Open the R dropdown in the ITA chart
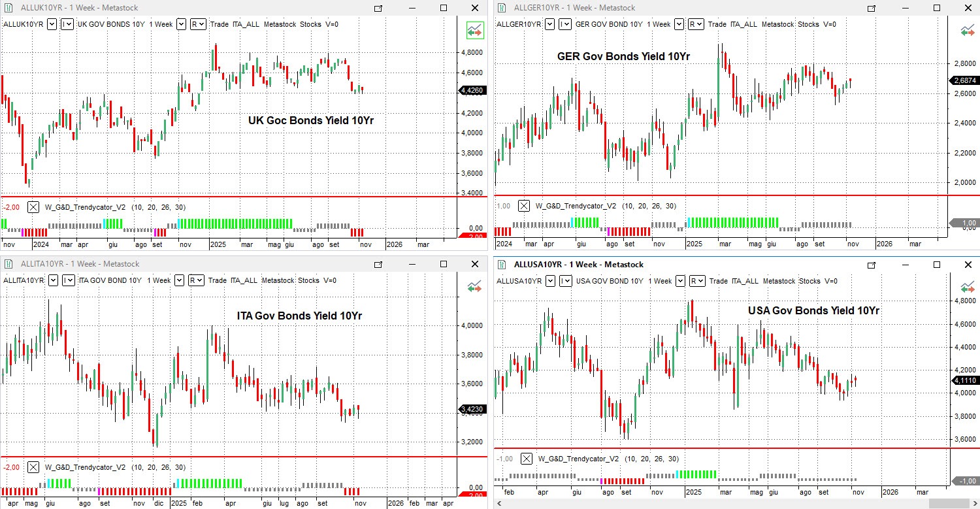Screen dimensions: 980x509 click(x=195, y=280)
